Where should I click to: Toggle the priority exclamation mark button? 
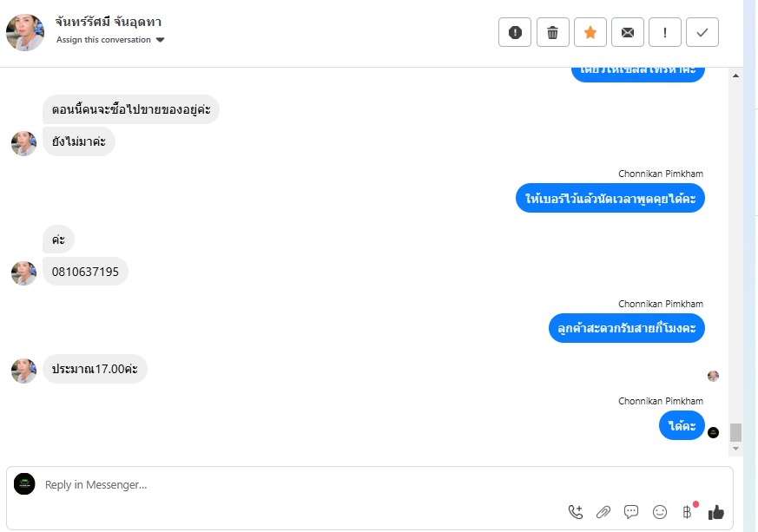coord(665,32)
